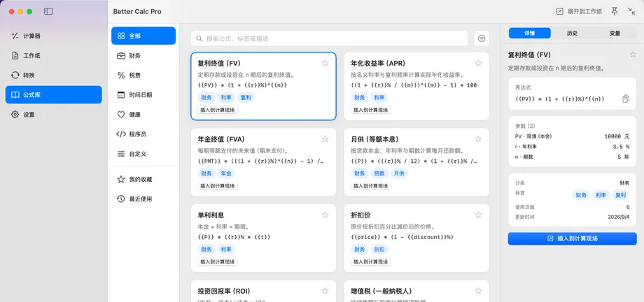
Task: Select the 折扣价 card title
Action: tap(361, 215)
